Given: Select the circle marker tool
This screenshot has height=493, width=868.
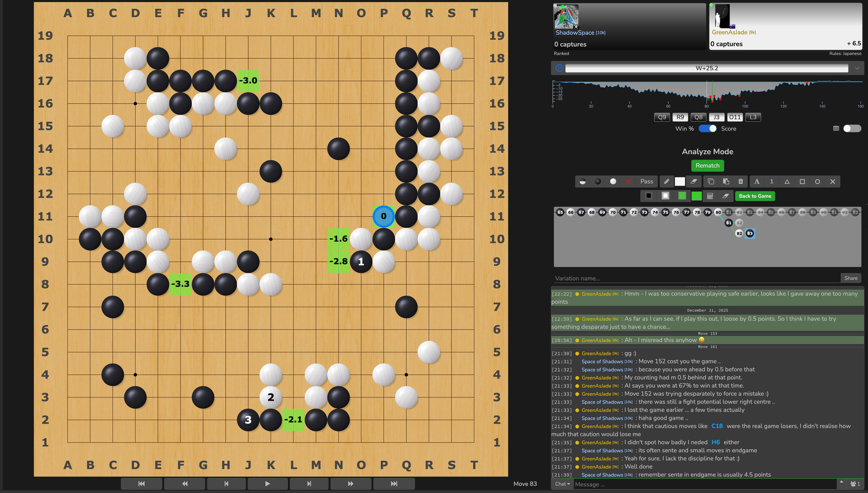Looking at the screenshot, I should 817,181.
